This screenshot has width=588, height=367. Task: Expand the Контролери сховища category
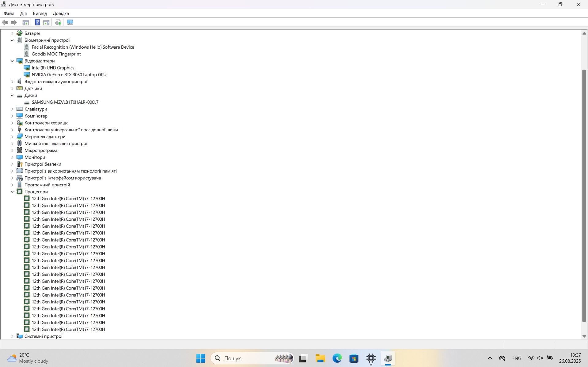pyautogui.click(x=12, y=123)
